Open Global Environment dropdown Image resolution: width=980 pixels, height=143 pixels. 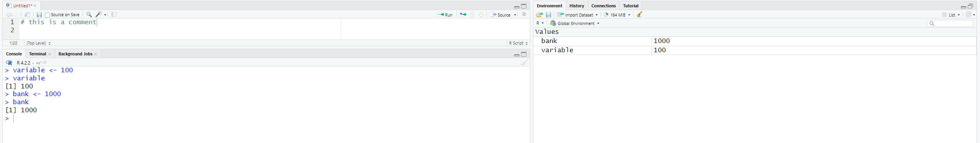click(575, 23)
